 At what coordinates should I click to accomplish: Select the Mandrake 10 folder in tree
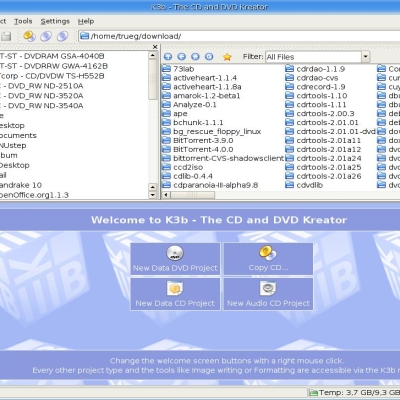click(x=21, y=185)
